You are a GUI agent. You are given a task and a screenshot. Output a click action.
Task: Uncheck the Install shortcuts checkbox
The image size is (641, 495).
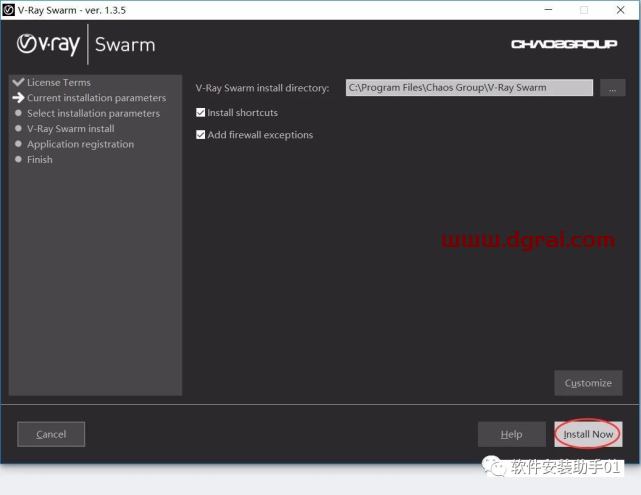click(x=200, y=112)
